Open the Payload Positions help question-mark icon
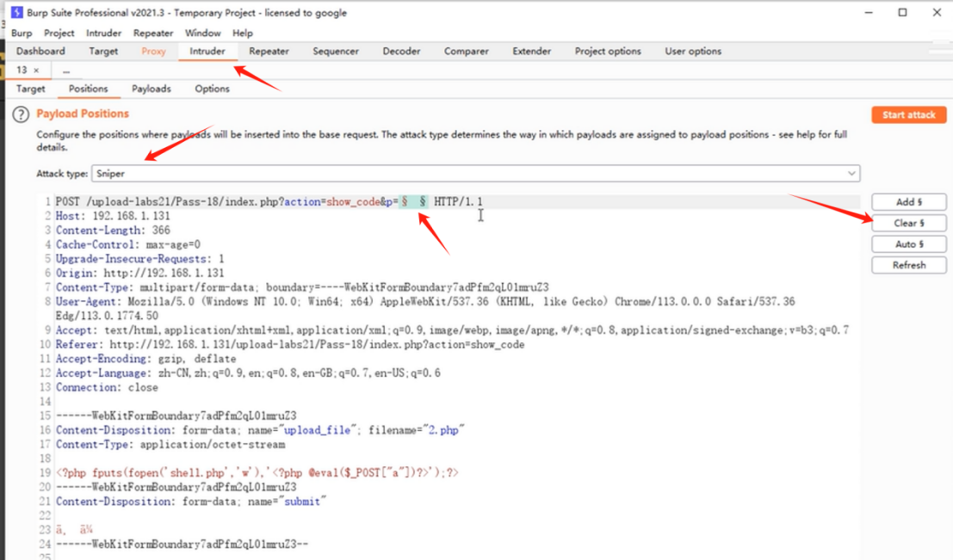953x560 pixels. click(21, 114)
